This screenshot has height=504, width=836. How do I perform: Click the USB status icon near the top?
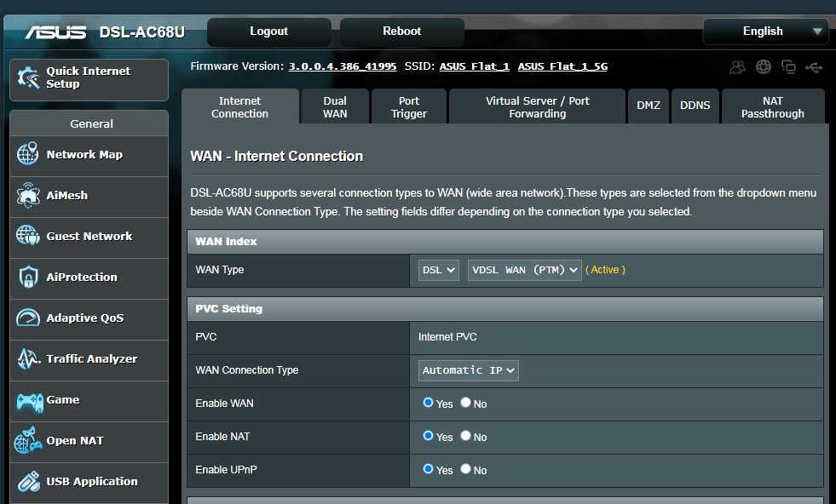click(x=814, y=66)
